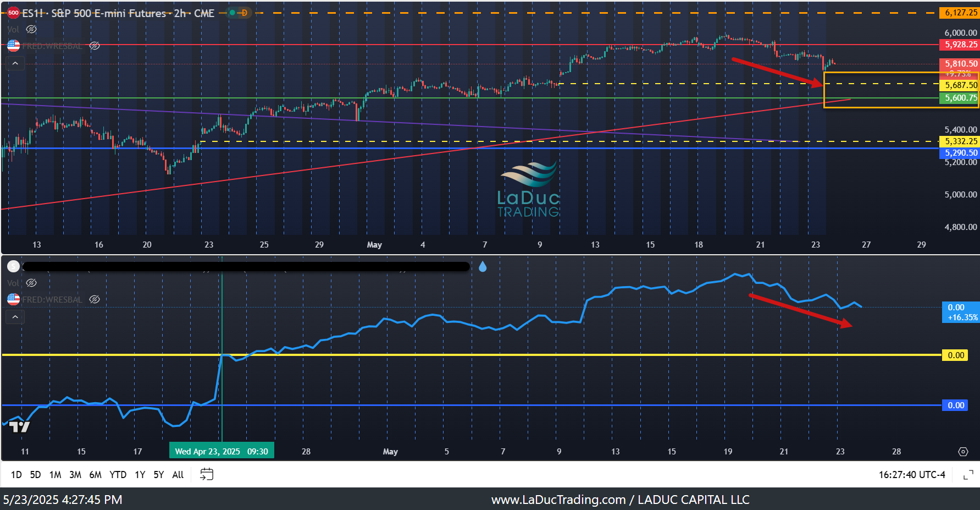This screenshot has width=980, height=510.
Task: Click the US flag icon beside bottom FRED:WRESBAL
Action: click(x=14, y=299)
